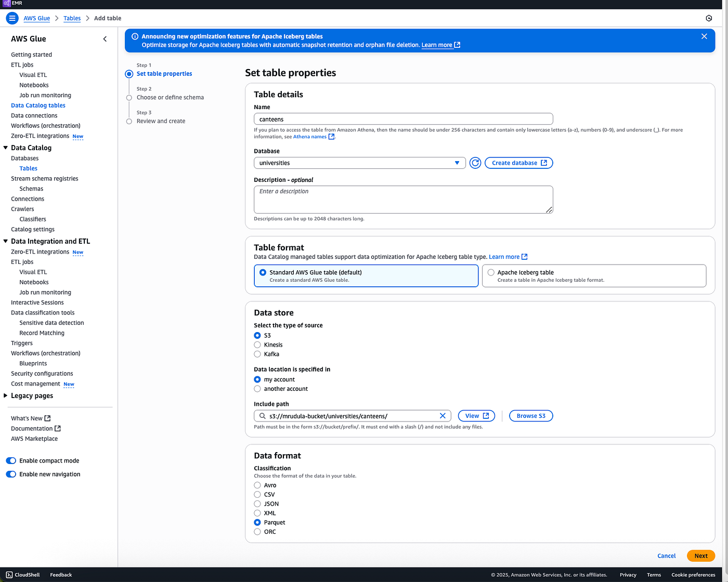728x582 pixels.
Task: Click Browse S3 button
Action: (x=531, y=416)
